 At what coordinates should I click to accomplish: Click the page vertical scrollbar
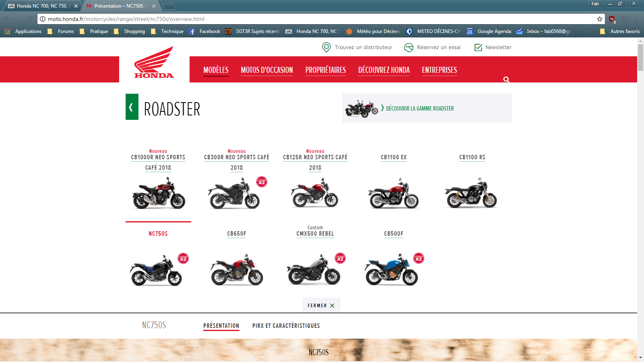point(640,201)
